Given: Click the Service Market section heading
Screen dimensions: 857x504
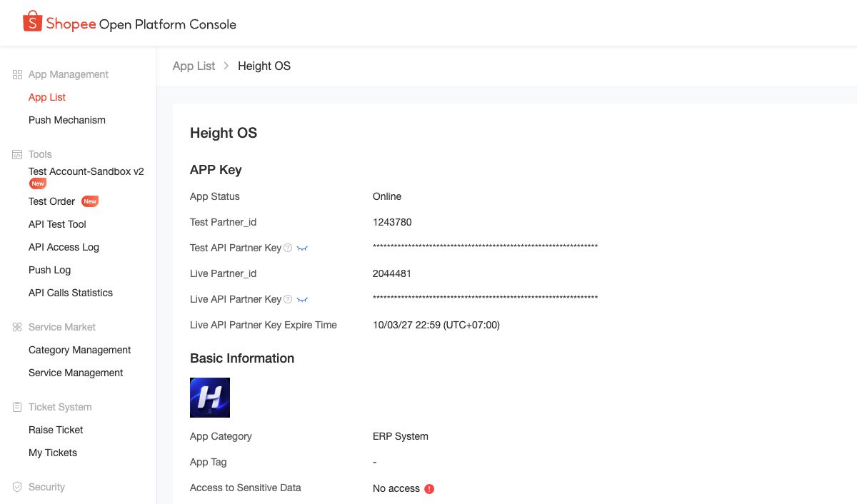Looking at the screenshot, I should point(62,327).
